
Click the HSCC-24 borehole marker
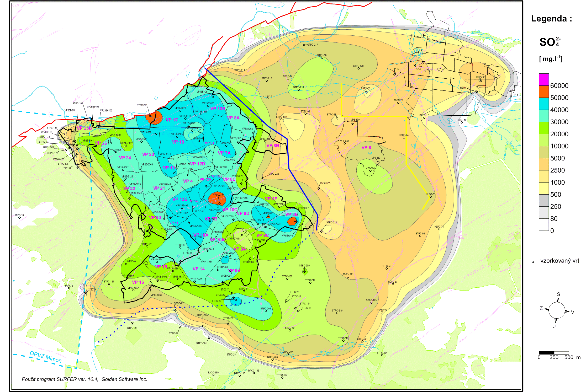[404, 138]
